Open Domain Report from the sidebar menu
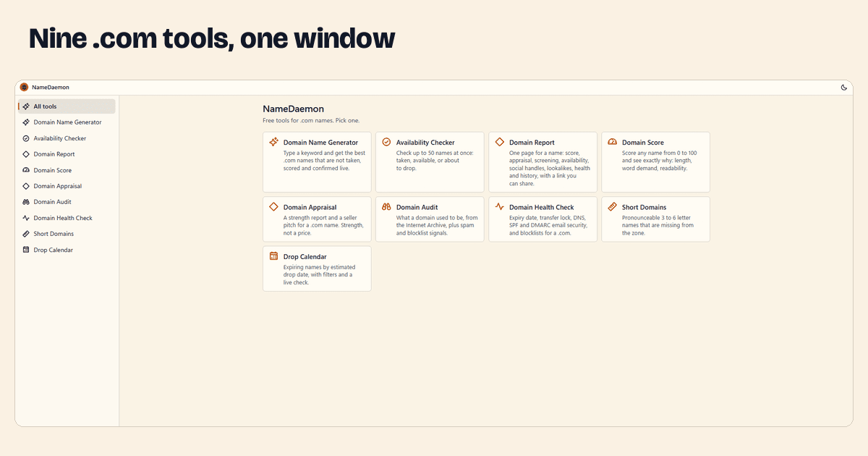Viewport: 868px width, 456px height. coord(67,154)
